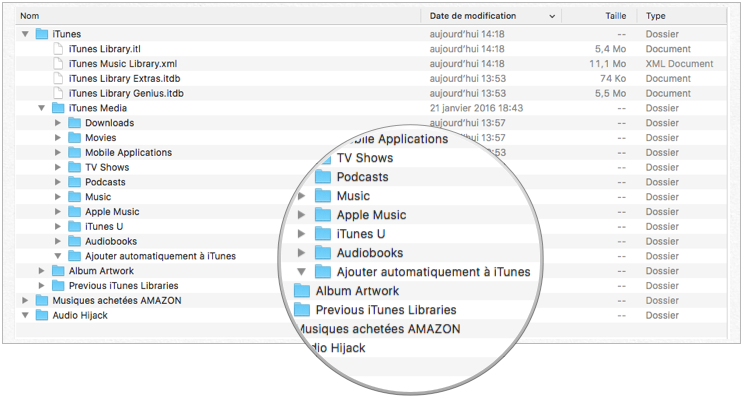Click the Podcasts folder icon in the file list
The width and height of the screenshot is (743, 399).
point(74,182)
